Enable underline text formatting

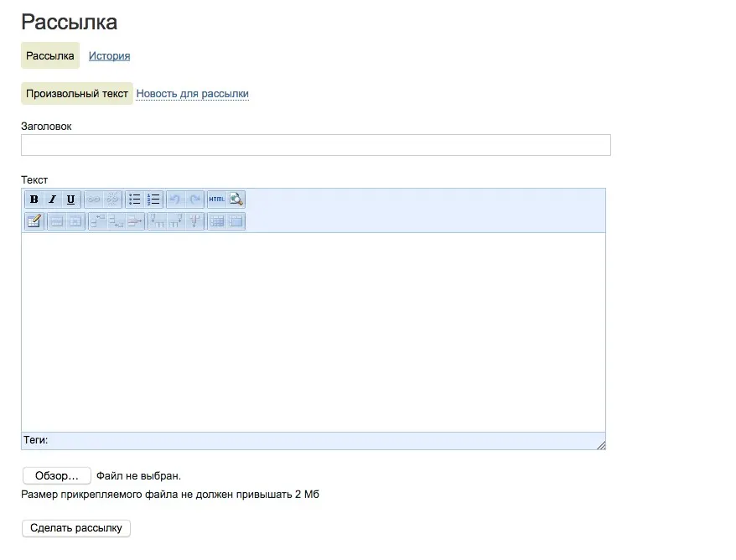click(x=70, y=200)
